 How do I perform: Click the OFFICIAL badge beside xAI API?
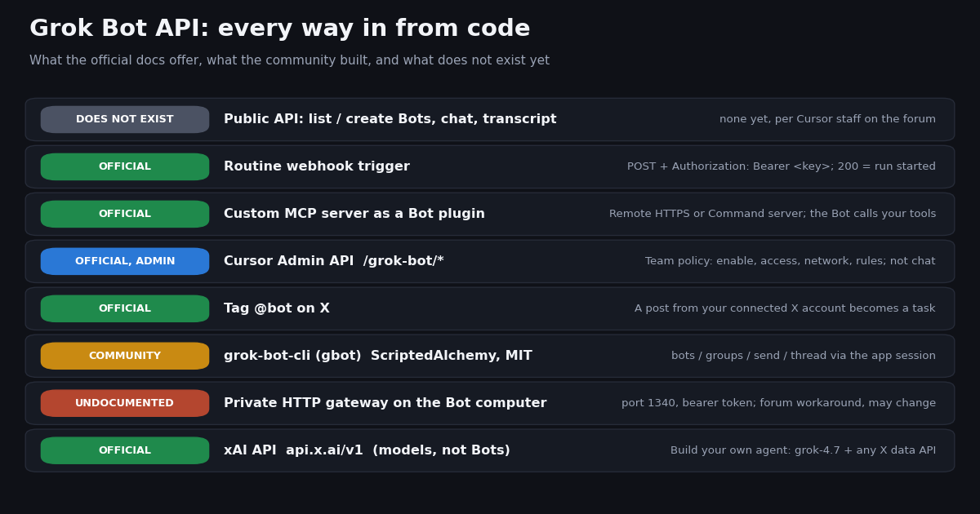click(125, 450)
